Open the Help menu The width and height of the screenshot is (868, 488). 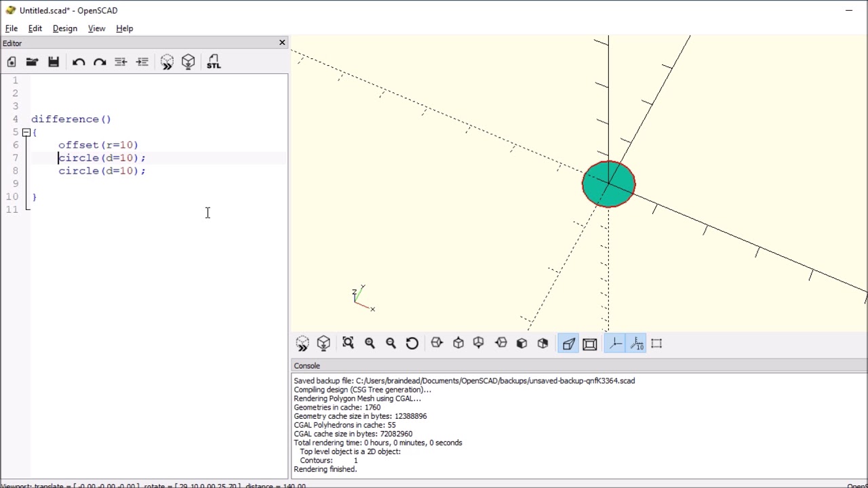pyautogui.click(x=124, y=28)
